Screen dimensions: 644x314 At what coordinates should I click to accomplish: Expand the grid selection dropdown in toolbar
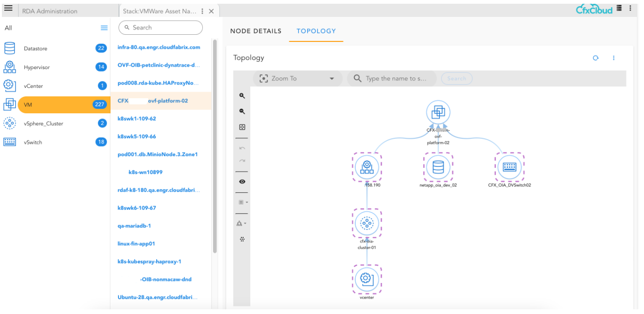(243, 202)
